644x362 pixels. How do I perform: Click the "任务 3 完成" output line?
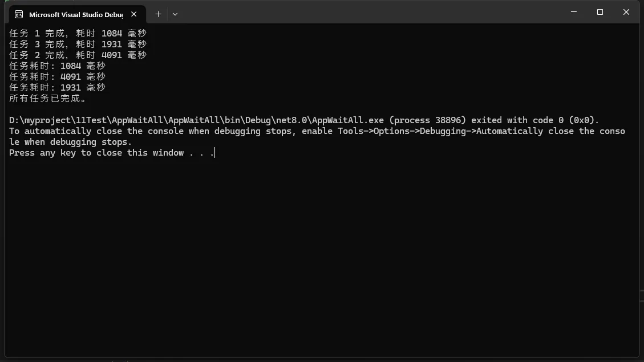click(x=78, y=44)
